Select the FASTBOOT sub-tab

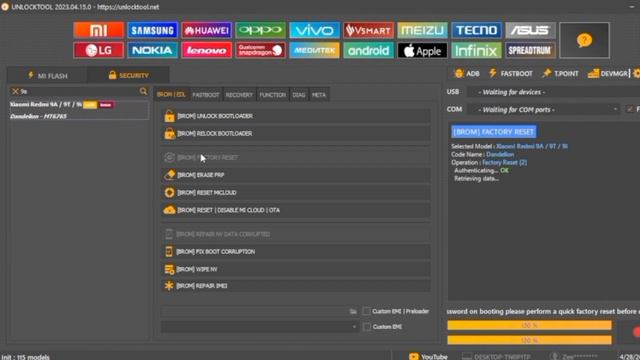[206, 95]
